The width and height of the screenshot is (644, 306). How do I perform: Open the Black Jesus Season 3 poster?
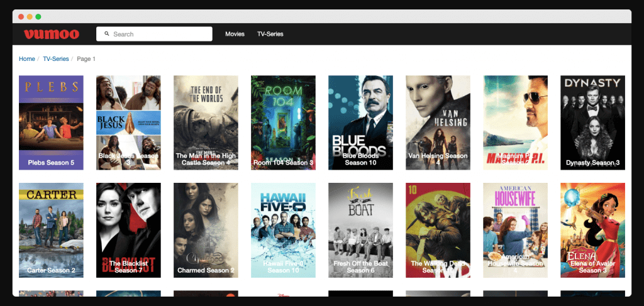point(128,123)
